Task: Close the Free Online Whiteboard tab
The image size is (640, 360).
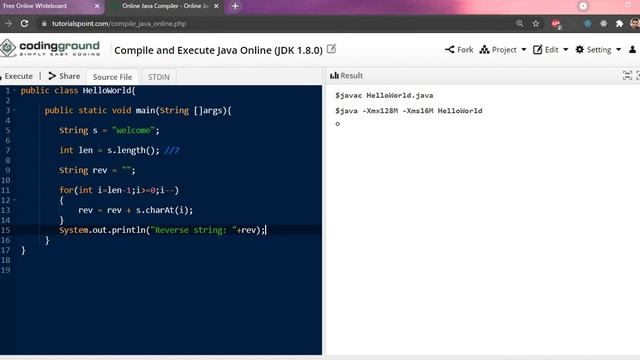Action: 97,6
